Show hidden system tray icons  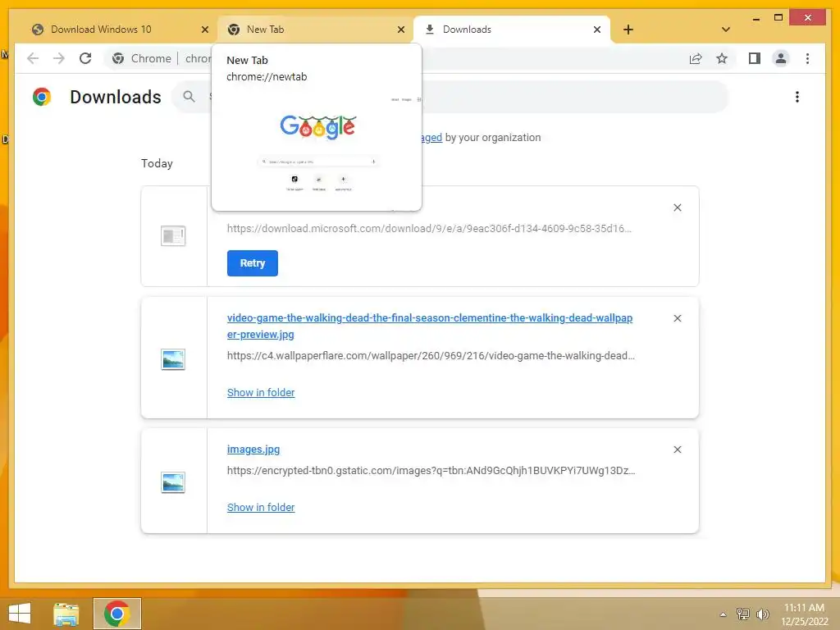724,614
